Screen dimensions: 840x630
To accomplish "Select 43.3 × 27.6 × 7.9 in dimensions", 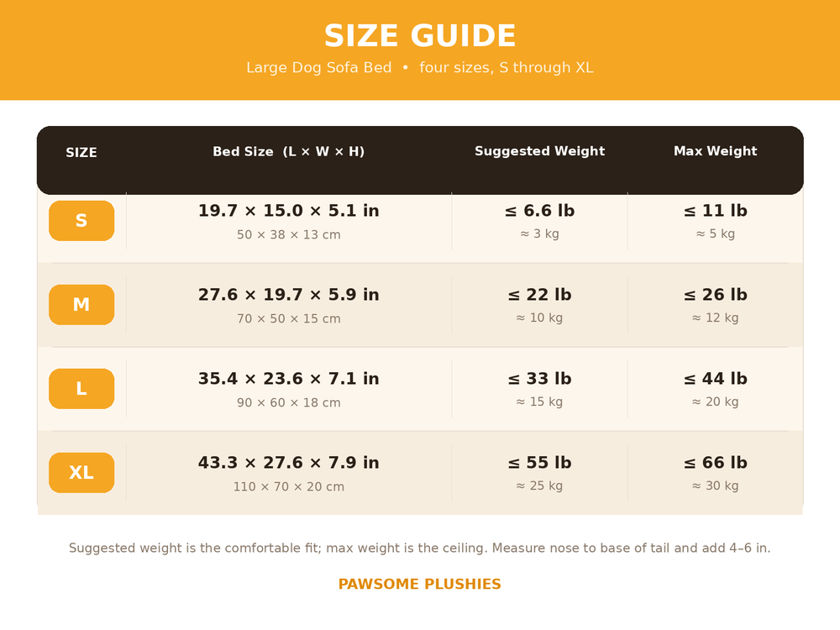I will pyautogui.click(x=289, y=462).
